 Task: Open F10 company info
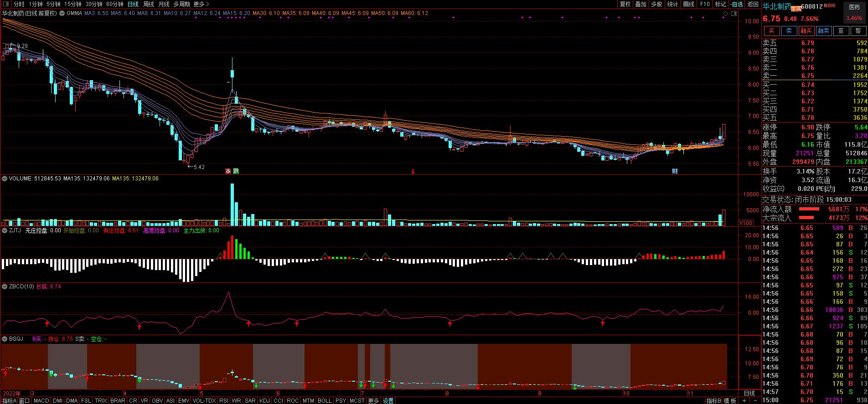[705, 4]
